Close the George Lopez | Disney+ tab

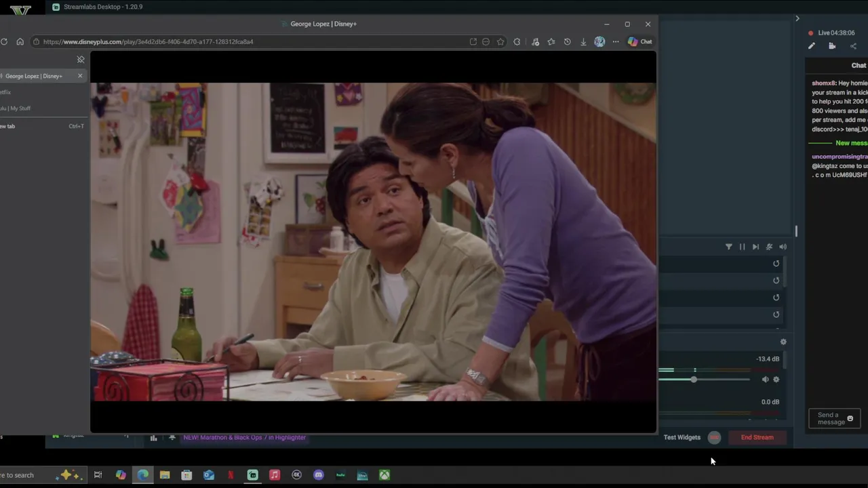click(80, 75)
